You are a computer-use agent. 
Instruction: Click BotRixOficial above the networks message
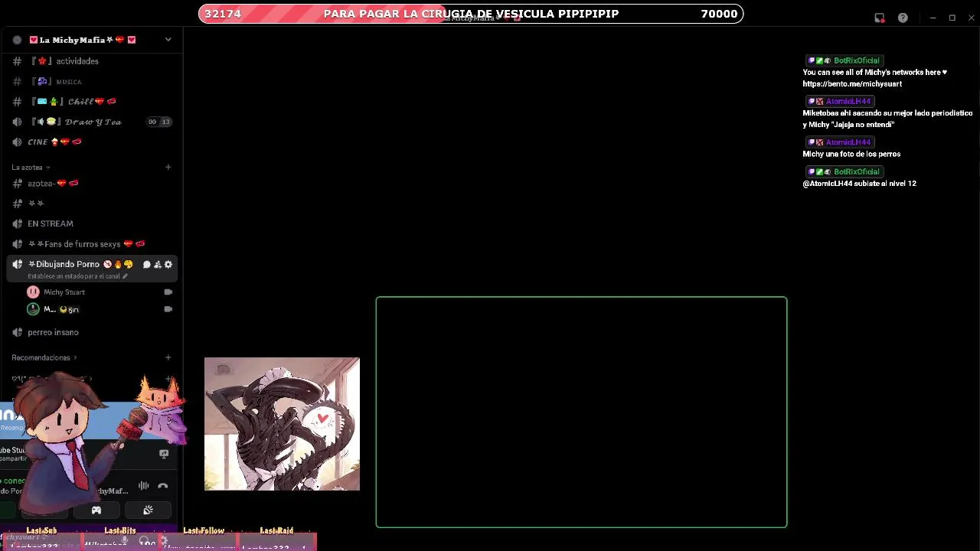(x=856, y=60)
